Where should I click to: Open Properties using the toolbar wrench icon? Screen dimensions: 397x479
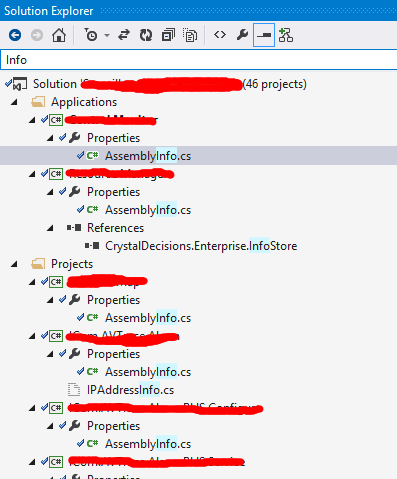(x=242, y=35)
